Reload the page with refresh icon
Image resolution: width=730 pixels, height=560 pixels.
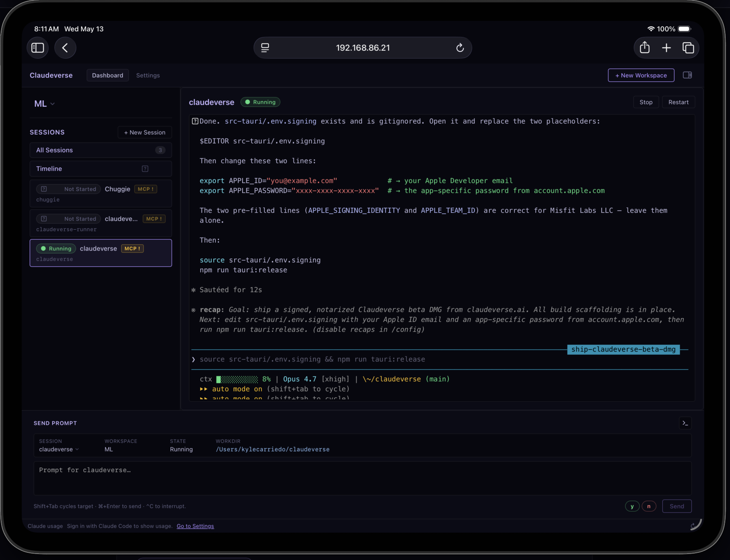[460, 48]
